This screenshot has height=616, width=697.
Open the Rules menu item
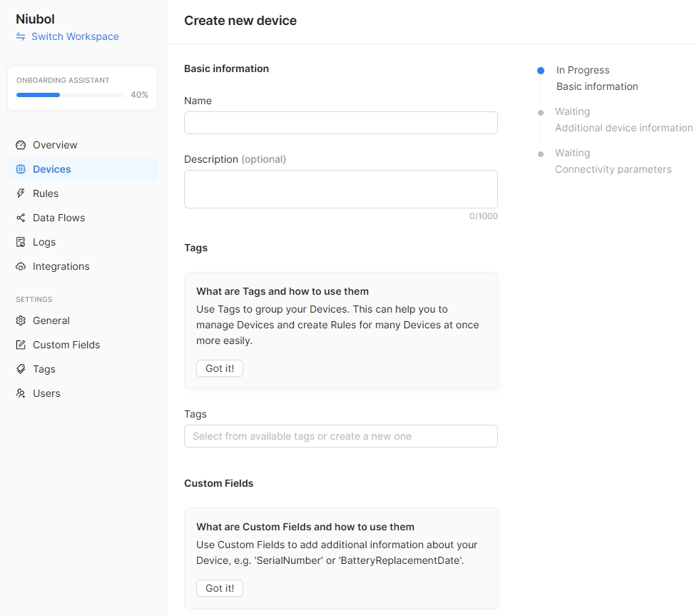pos(46,193)
